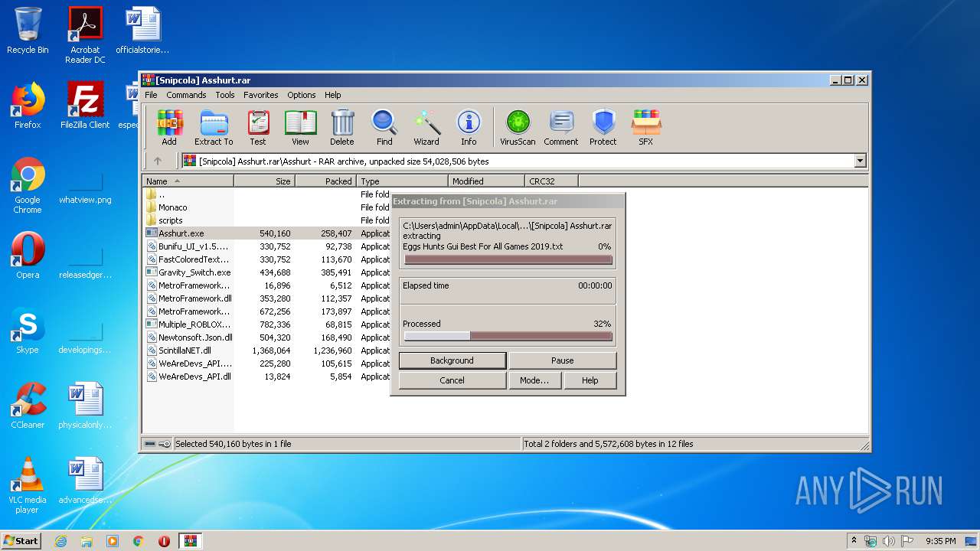Click the total Processed progress bar
Image resolution: width=980 pixels, height=551 pixels.
click(x=508, y=336)
